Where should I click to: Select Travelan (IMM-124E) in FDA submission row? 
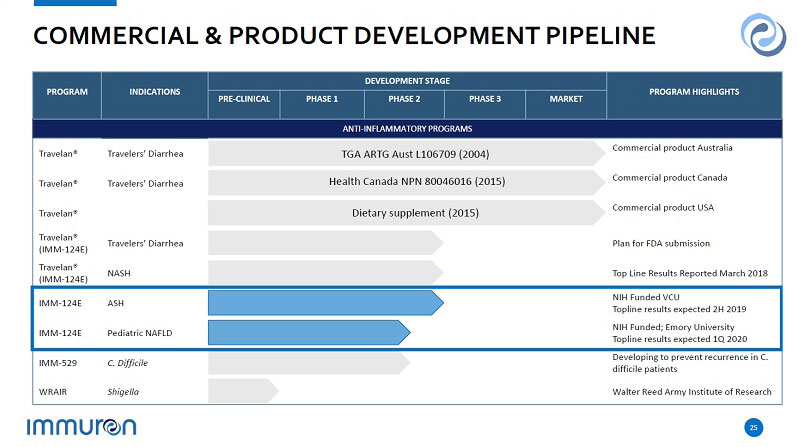63,243
